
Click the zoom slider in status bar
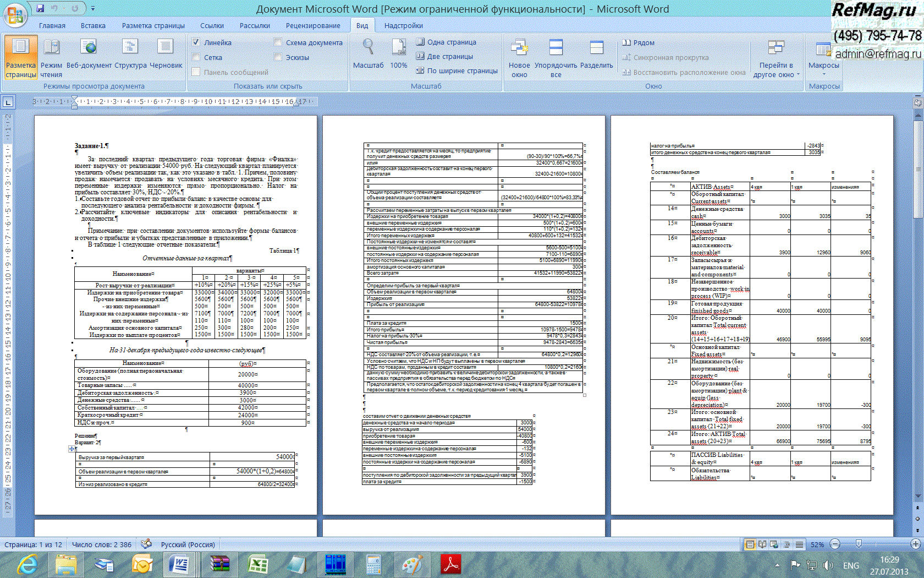(x=859, y=544)
